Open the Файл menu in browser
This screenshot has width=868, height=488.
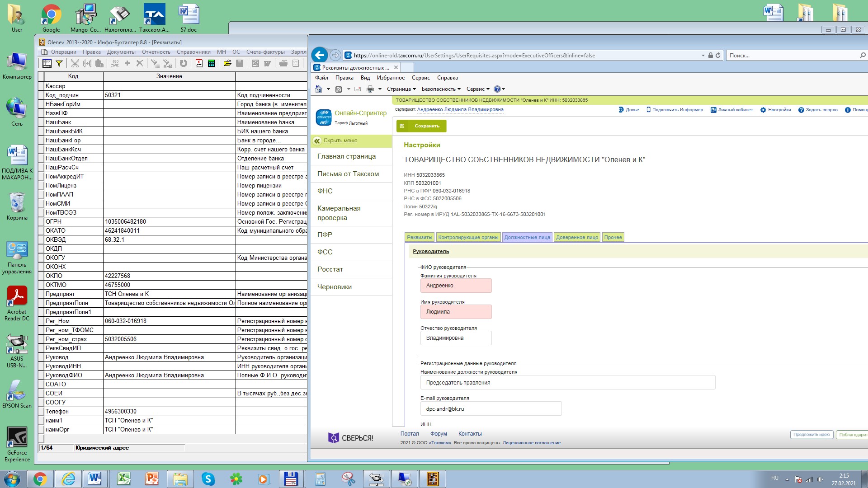[321, 78]
